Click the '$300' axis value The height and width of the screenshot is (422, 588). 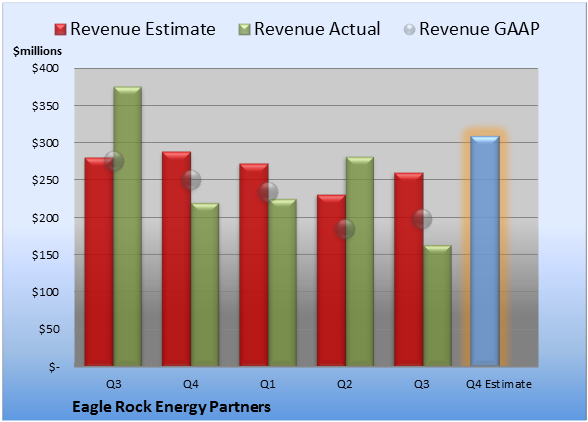[x=45, y=143]
